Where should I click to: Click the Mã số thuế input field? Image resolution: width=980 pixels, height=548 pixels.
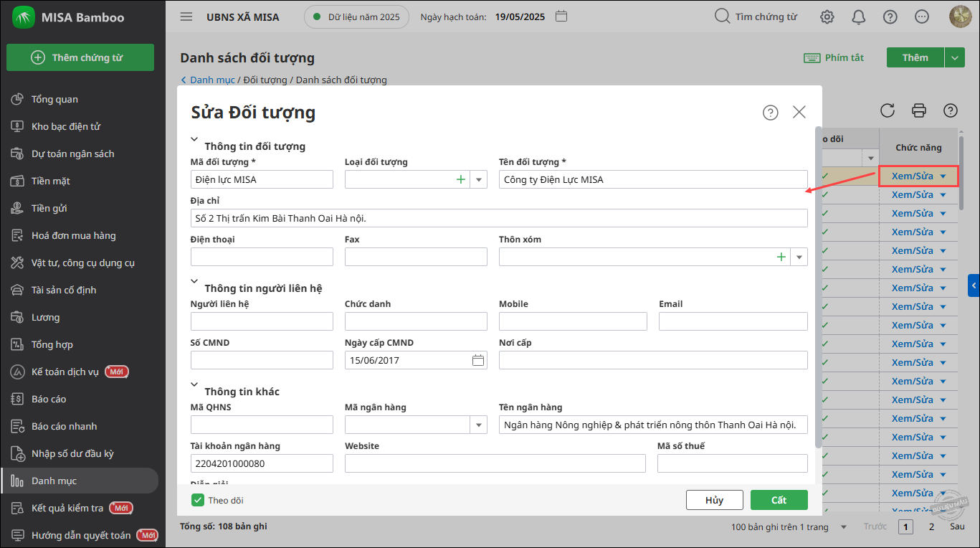(x=733, y=463)
